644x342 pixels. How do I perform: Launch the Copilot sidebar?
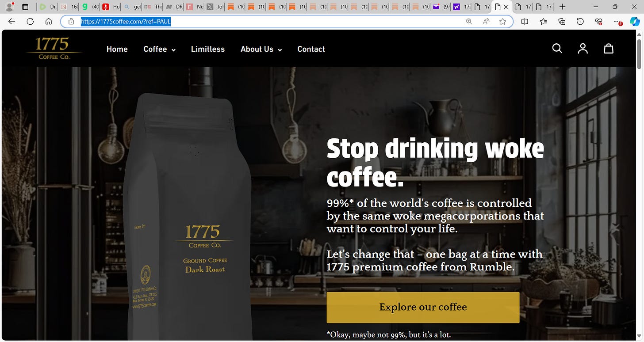click(635, 21)
